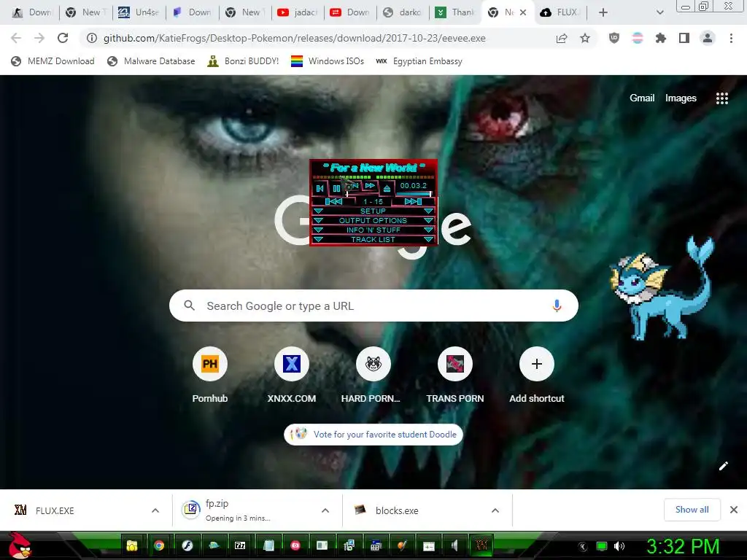Click the 1 - 15 track counter
Viewport: 747px width, 560px height.
(x=373, y=201)
